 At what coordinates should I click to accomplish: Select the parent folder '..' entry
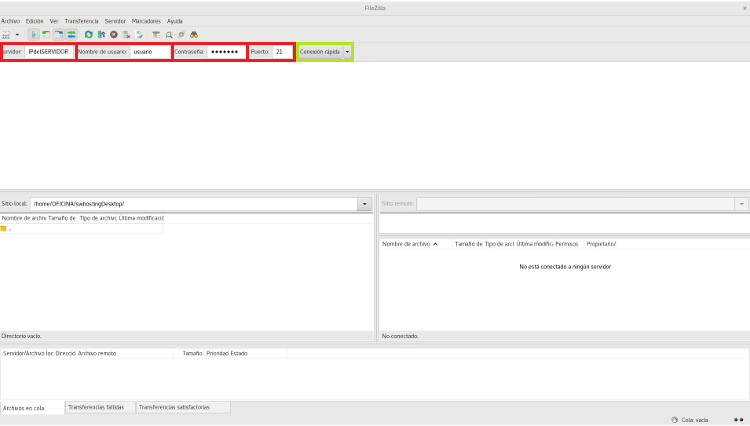click(82, 229)
